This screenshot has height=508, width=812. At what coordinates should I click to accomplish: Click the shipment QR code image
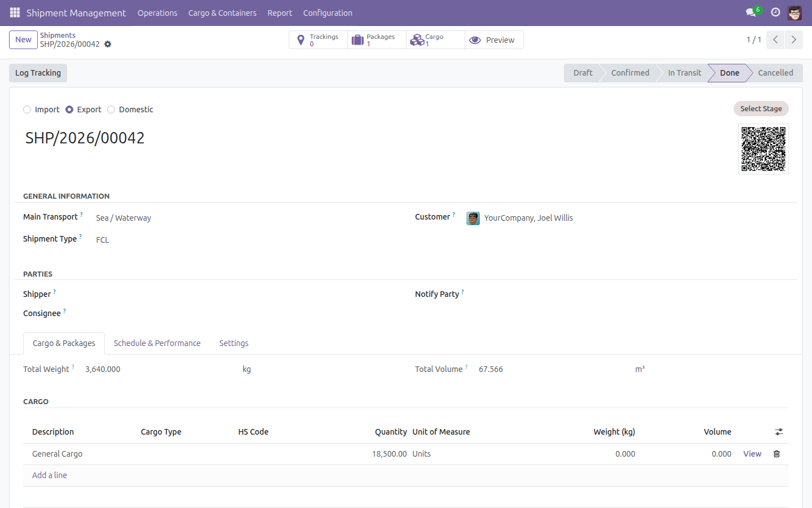tap(764, 149)
